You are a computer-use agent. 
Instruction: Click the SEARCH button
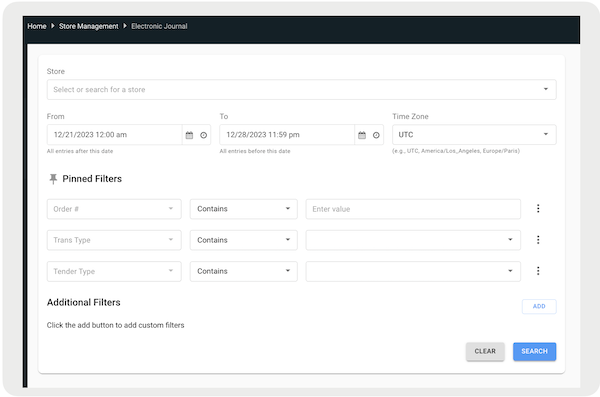pos(535,351)
